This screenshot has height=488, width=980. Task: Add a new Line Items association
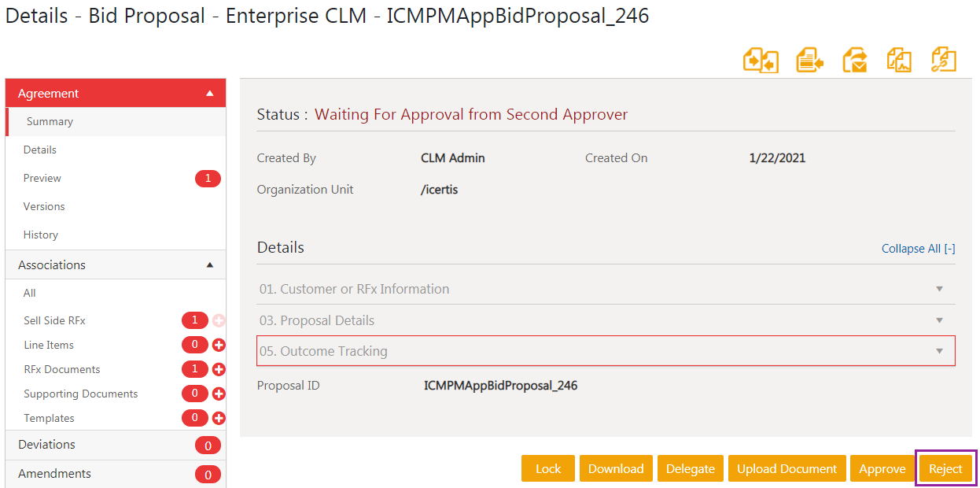coord(219,345)
